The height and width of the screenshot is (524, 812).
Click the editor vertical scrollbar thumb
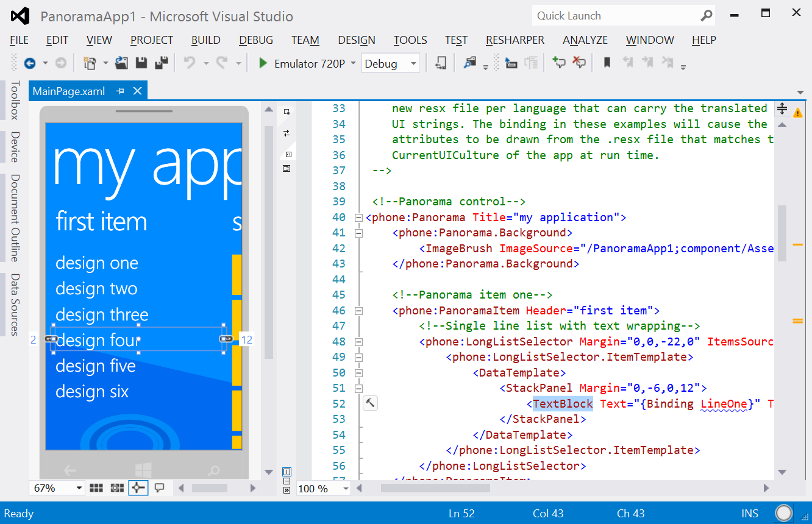coord(782,233)
